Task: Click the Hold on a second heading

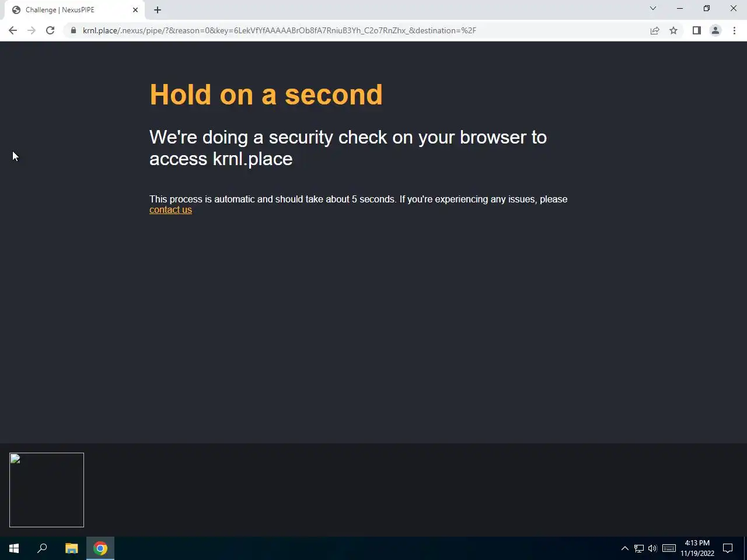Action: [266, 94]
